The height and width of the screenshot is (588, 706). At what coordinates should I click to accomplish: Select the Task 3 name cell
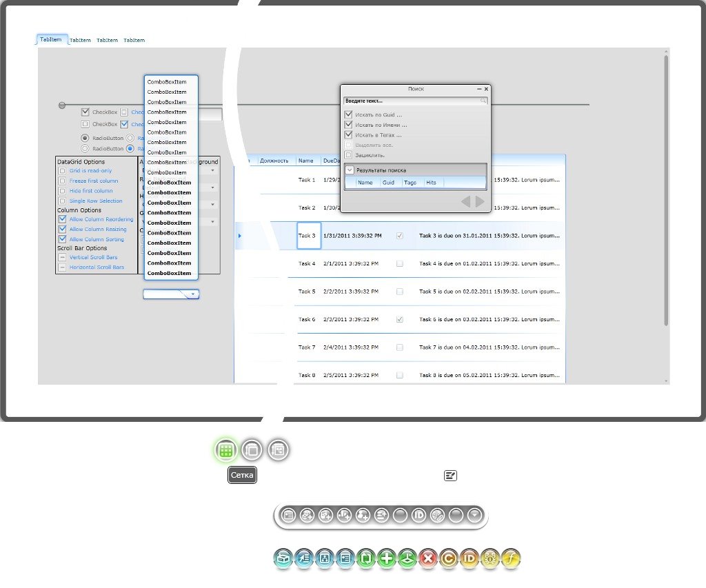(x=308, y=236)
